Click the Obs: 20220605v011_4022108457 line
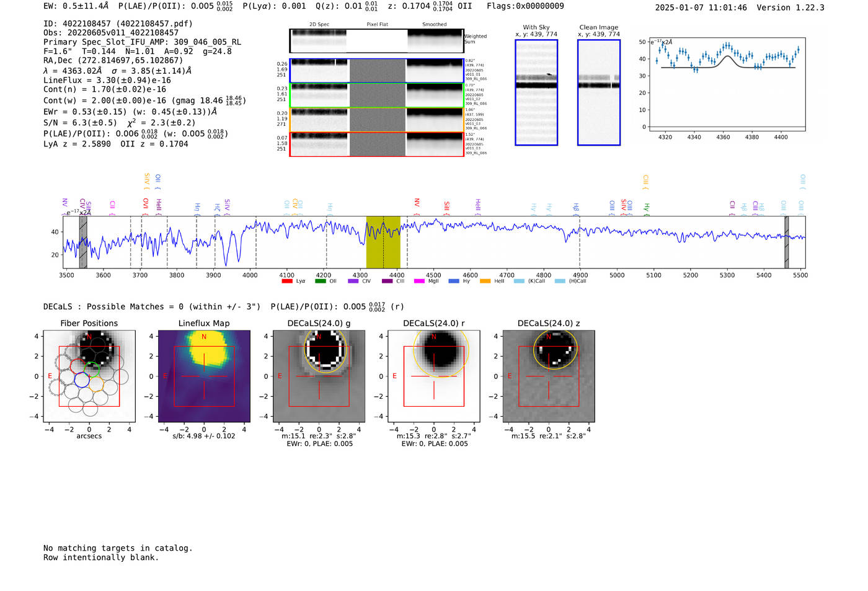Image resolution: width=868 pixels, height=591 pixels. pyautogui.click(x=111, y=33)
